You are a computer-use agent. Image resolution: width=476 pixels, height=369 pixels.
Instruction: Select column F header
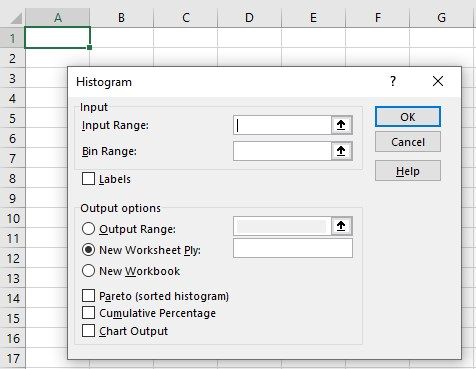coord(378,18)
